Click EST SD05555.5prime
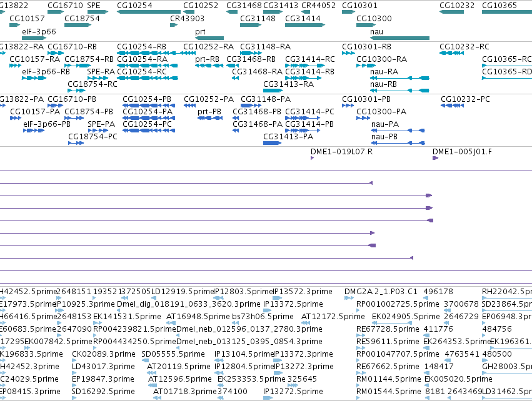 pyautogui.click(x=173, y=354)
